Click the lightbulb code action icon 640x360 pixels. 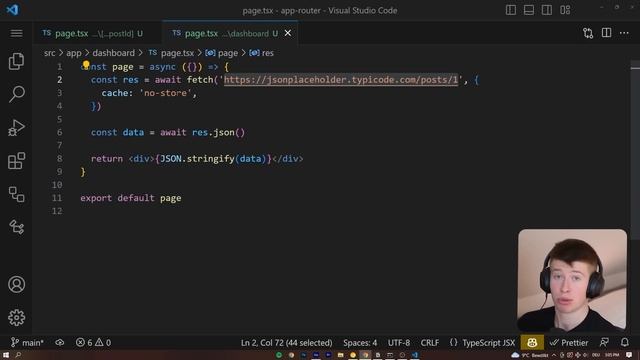(x=86, y=64)
